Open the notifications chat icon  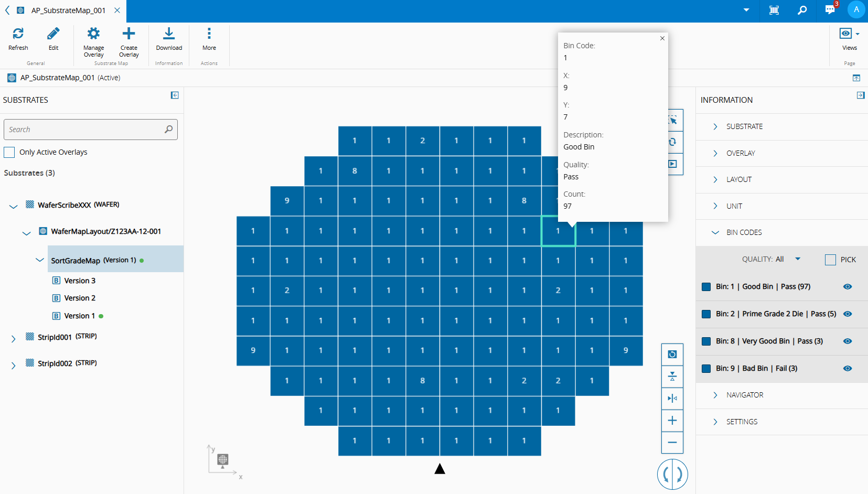[830, 9]
